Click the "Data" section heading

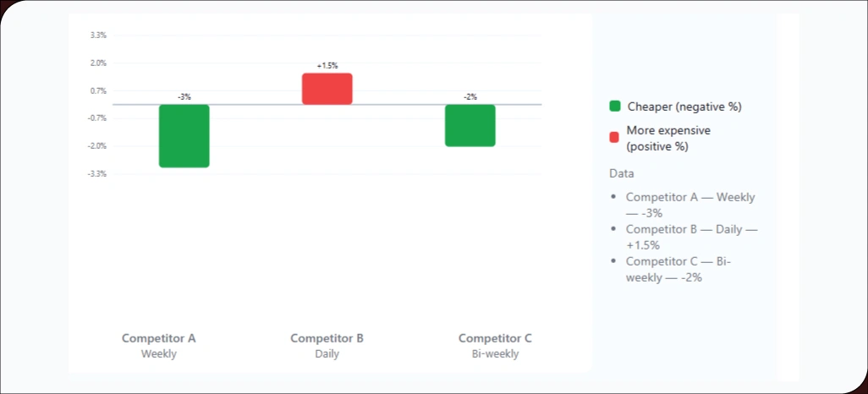pyautogui.click(x=622, y=173)
